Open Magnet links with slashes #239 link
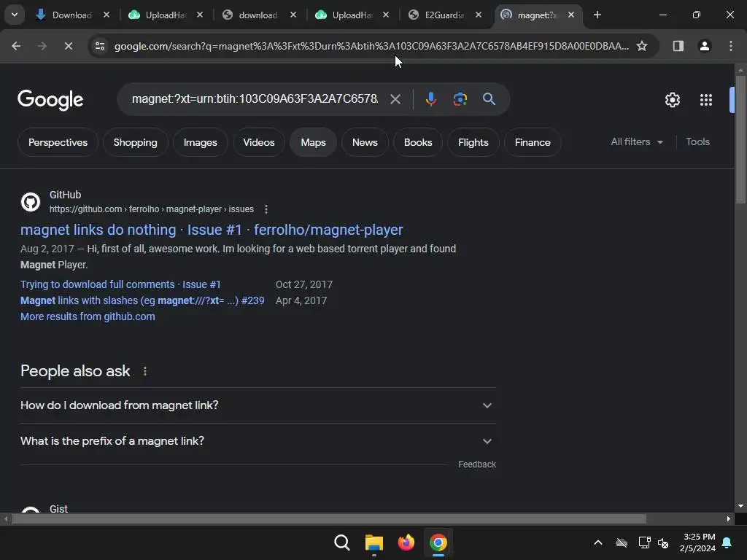This screenshot has width=747, height=560. tap(142, 300)
